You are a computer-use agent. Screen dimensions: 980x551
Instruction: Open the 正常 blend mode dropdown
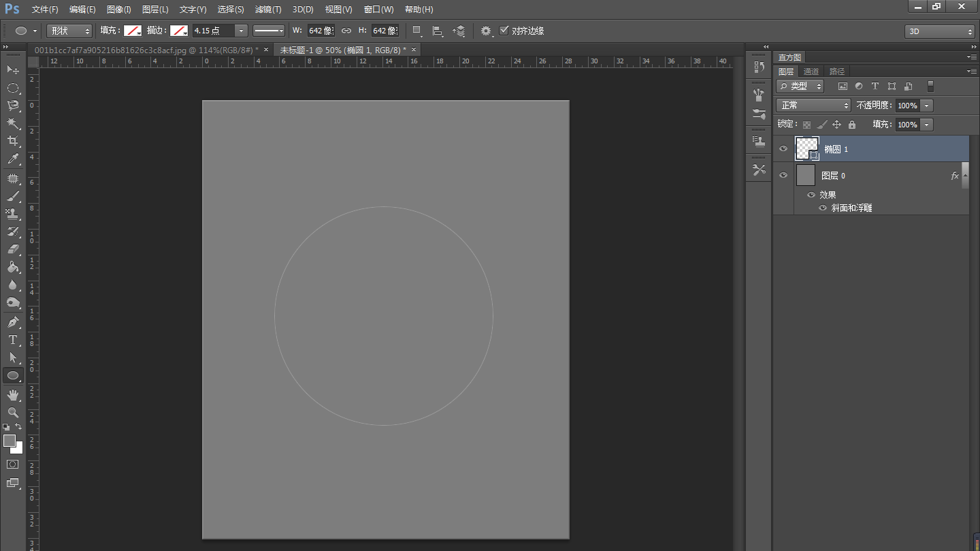point(813,106)
